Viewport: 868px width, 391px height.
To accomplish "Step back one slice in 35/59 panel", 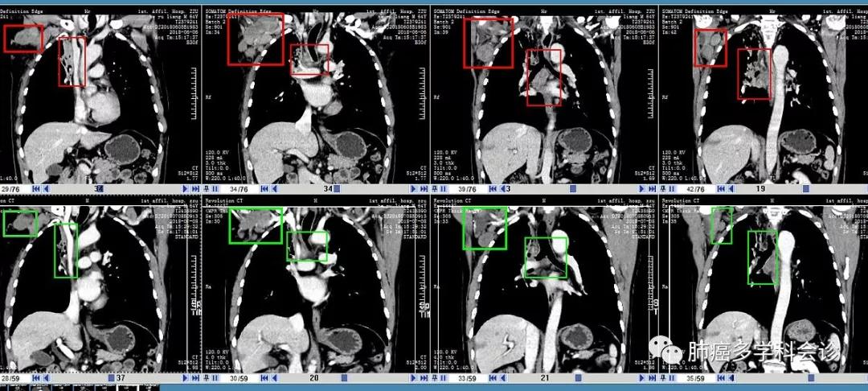I will tap(731, 378).
